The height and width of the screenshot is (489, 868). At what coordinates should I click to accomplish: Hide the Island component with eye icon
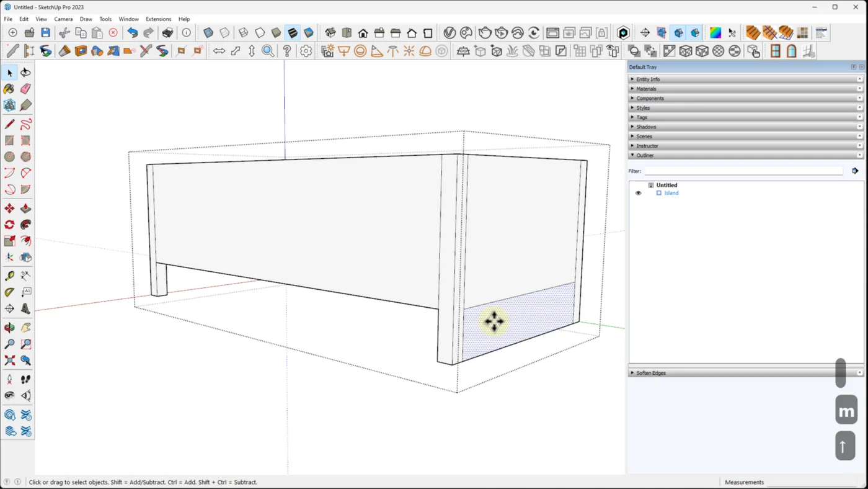point(638,193)
